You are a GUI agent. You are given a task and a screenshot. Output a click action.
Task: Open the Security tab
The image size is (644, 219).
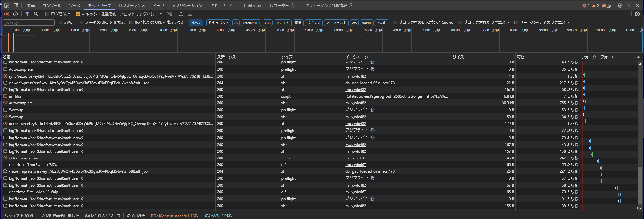pos(221,6)
